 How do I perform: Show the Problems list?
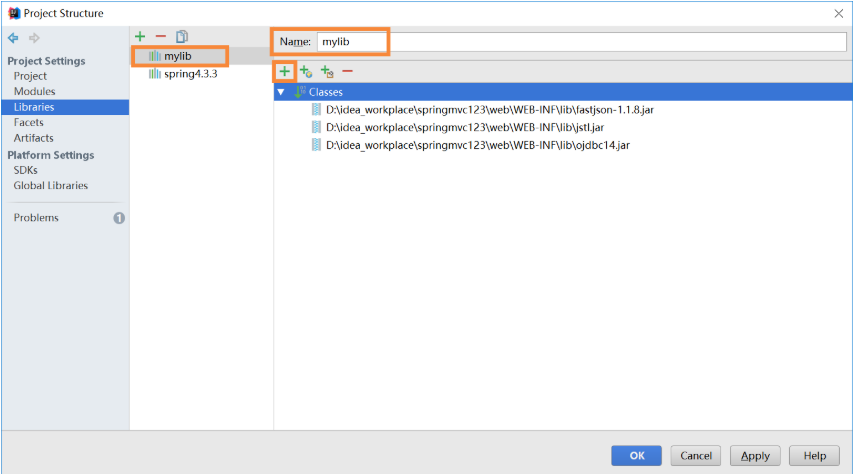(x=36, y=218)
